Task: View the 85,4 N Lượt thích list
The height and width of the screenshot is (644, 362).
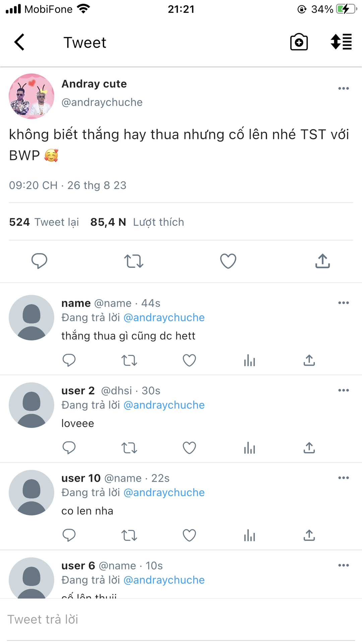Action: (x=137, y=222)
